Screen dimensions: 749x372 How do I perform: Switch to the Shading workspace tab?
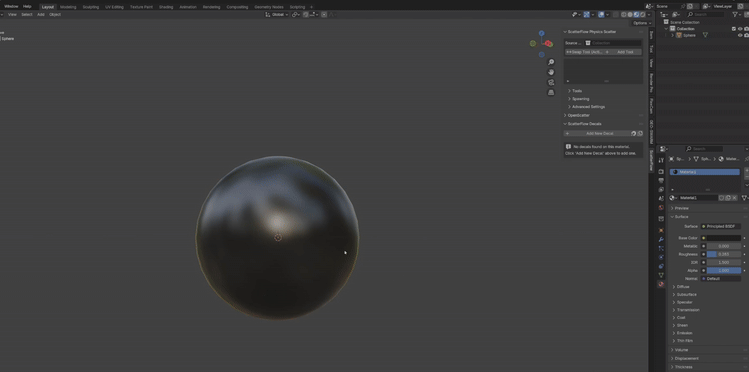pyautogui.click(x=166, y=7)
